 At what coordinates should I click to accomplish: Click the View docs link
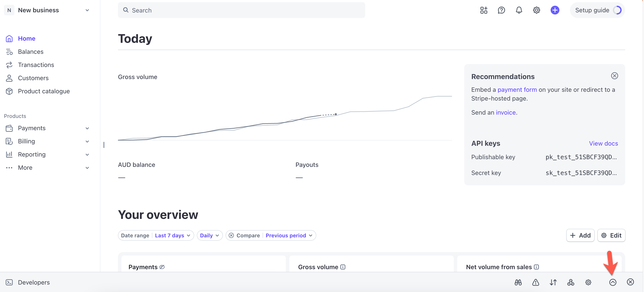(x=603, y=144)
